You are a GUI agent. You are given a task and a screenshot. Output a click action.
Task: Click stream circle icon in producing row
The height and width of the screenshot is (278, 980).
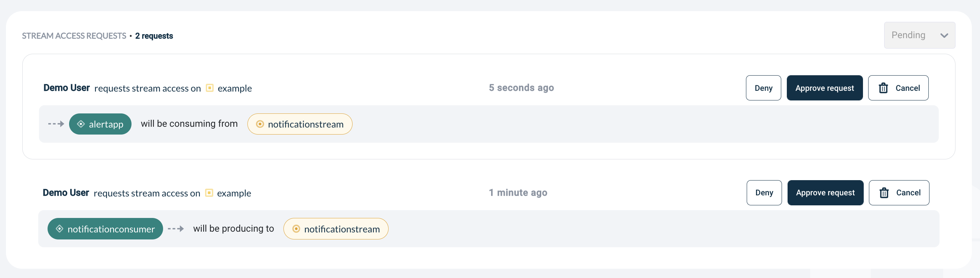(296, 229)
